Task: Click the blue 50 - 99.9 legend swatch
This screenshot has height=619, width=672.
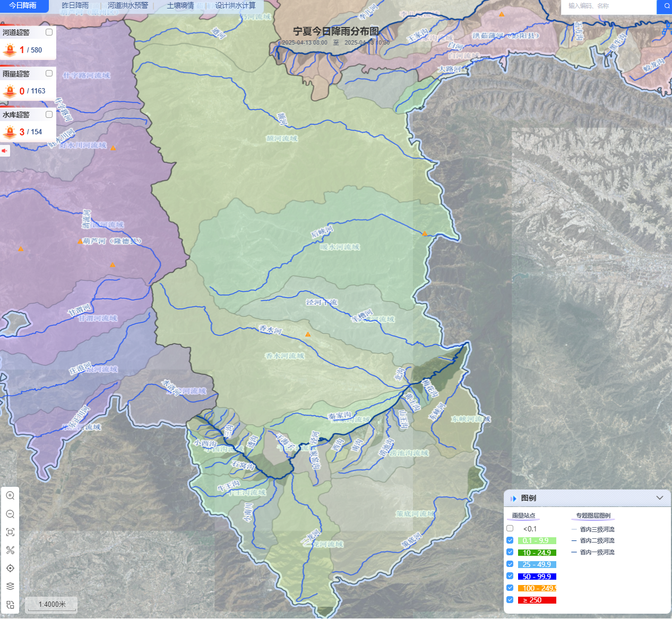Action: tap(537, 577)
